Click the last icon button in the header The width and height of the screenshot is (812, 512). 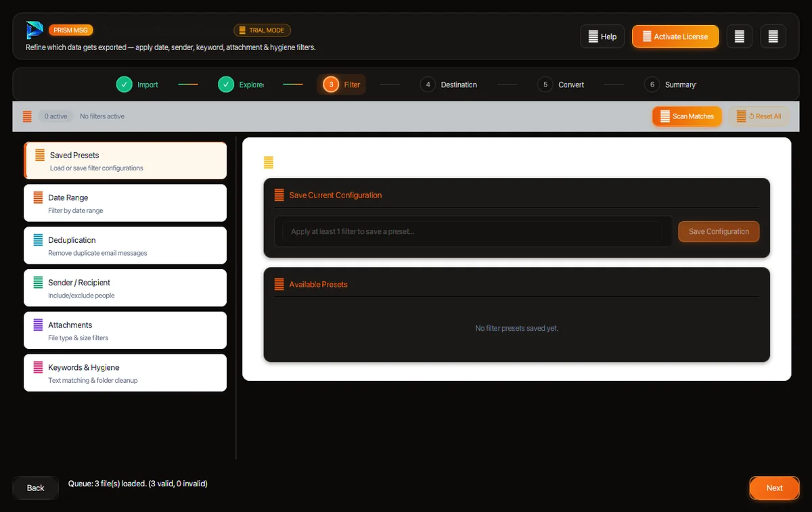(773, 37)
